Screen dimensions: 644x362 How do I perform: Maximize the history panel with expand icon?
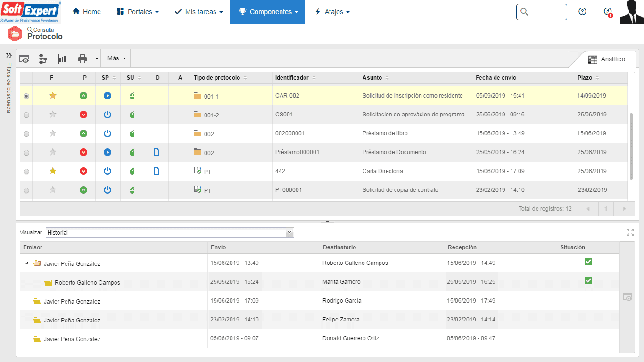(x=630, y=232)
